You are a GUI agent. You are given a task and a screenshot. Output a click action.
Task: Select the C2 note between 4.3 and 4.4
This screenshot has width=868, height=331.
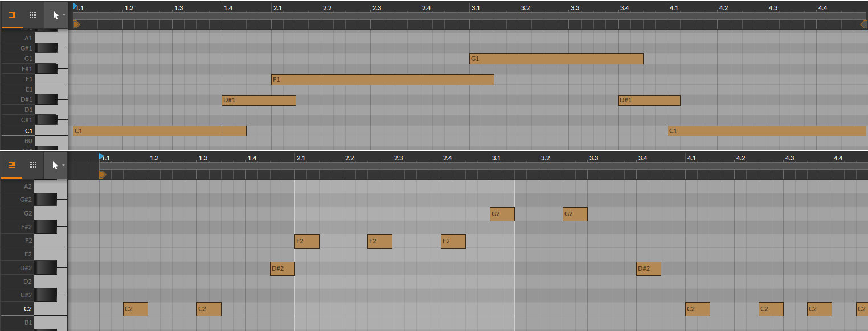(819, 309)
